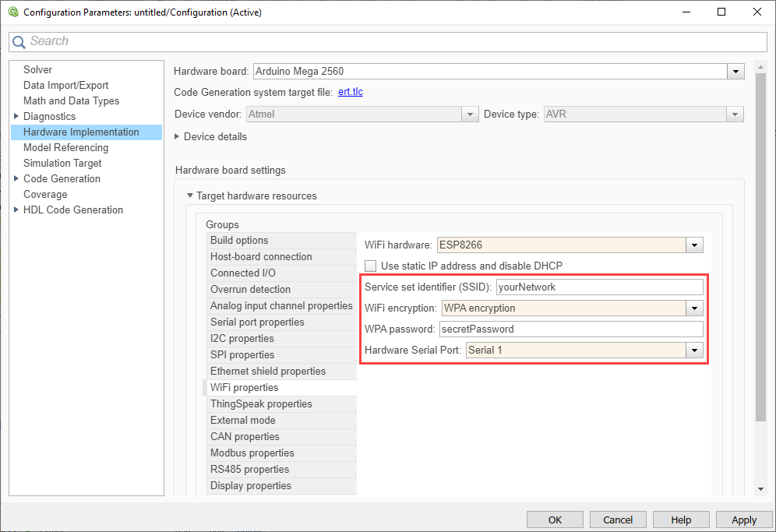776x532 pixels.
Task: Expand the Diagnostics tree node
Action: click(x=16, y=117)
